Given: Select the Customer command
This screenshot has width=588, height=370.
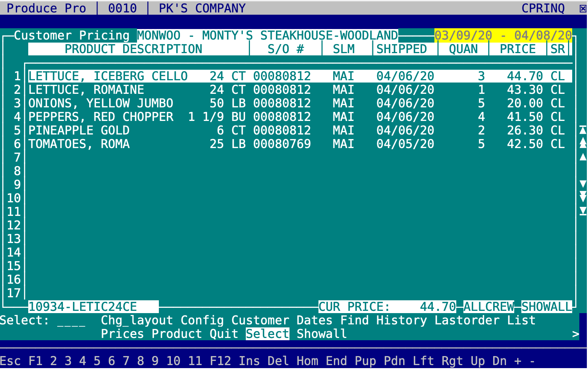Looking at the screenshot, I should pos(260,320).
